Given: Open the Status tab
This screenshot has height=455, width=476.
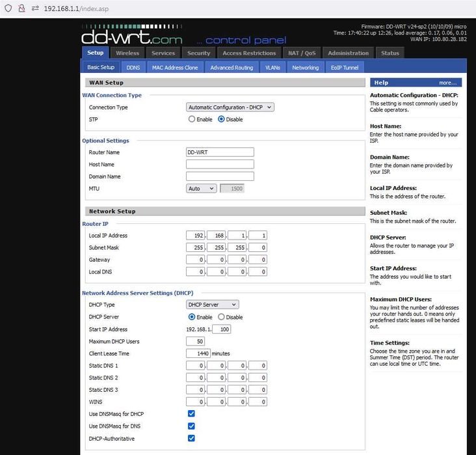Looking at the screenshot, I should tap(390, 53).
